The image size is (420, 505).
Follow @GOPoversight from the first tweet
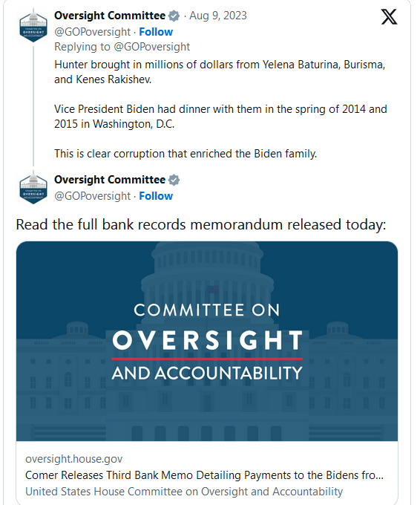click(156, 32)
